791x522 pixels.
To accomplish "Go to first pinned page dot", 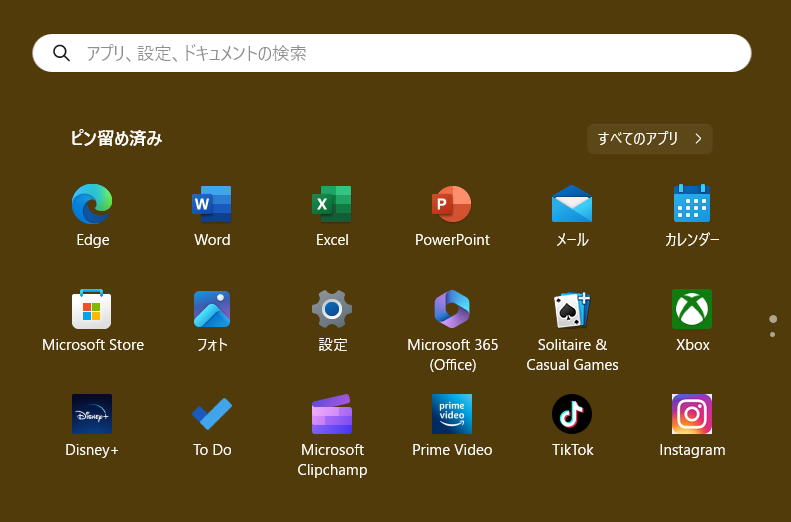I will (x=773, y=319).
